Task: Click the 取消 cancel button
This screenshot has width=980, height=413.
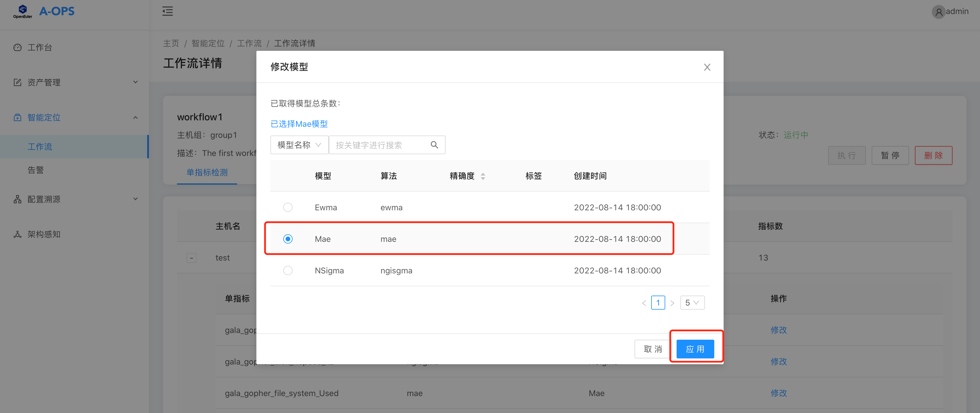Action: point(652,349)
